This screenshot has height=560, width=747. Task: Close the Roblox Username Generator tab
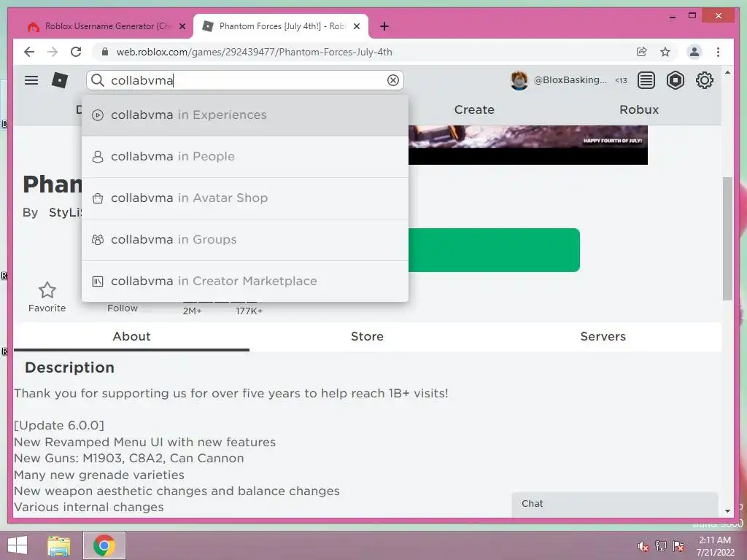[182, 26]
